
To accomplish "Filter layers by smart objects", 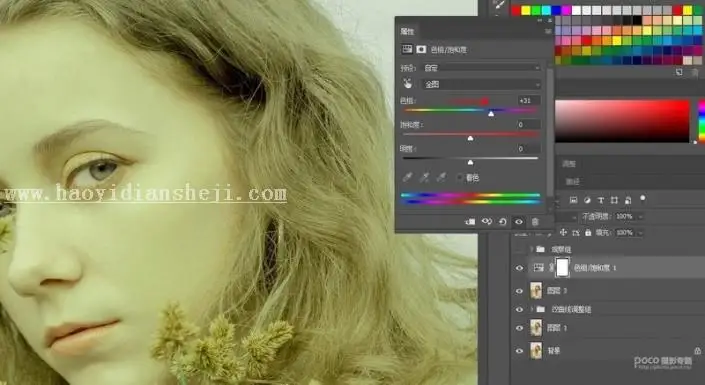I will [628, 200].
